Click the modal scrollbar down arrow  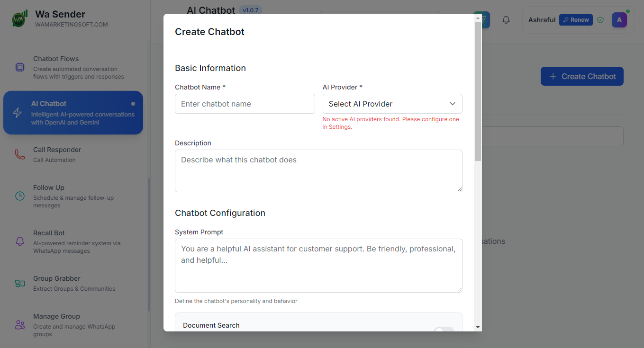point(478,327)
